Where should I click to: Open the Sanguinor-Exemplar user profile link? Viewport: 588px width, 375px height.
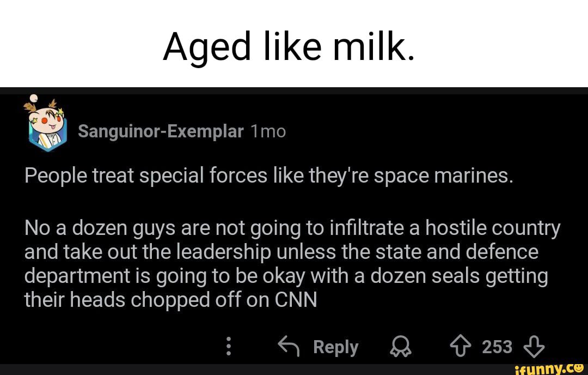[161, 131]
